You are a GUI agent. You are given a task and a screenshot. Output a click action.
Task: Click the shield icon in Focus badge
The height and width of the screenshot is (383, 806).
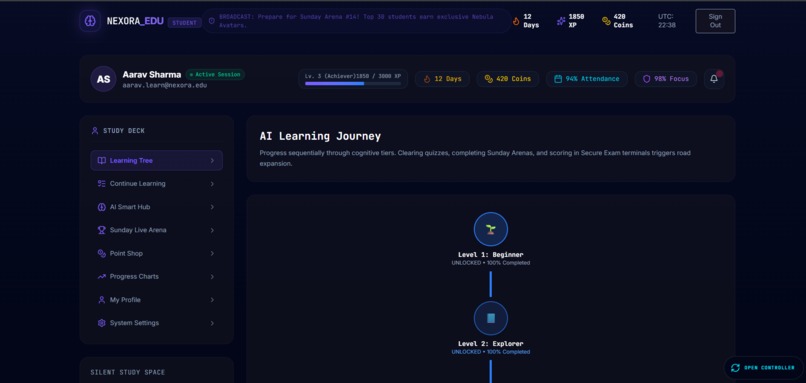click(647, 79)
